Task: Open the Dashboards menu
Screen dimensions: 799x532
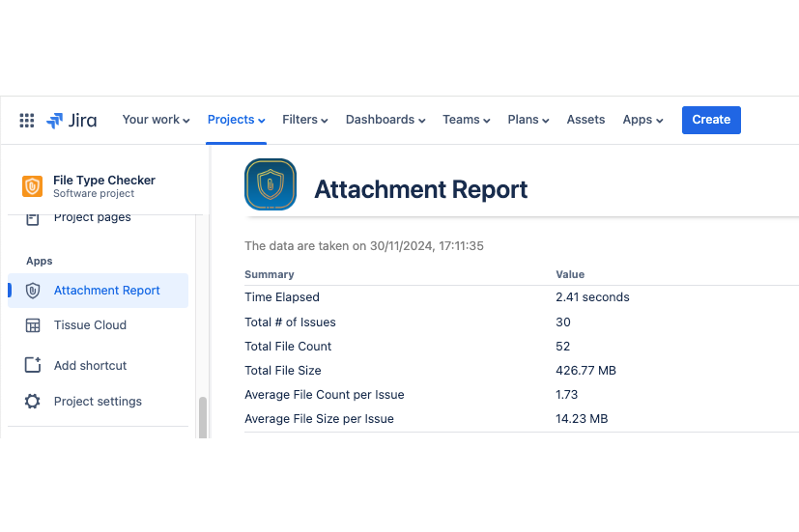Action: pyautogui.click(x=385, y=120)
